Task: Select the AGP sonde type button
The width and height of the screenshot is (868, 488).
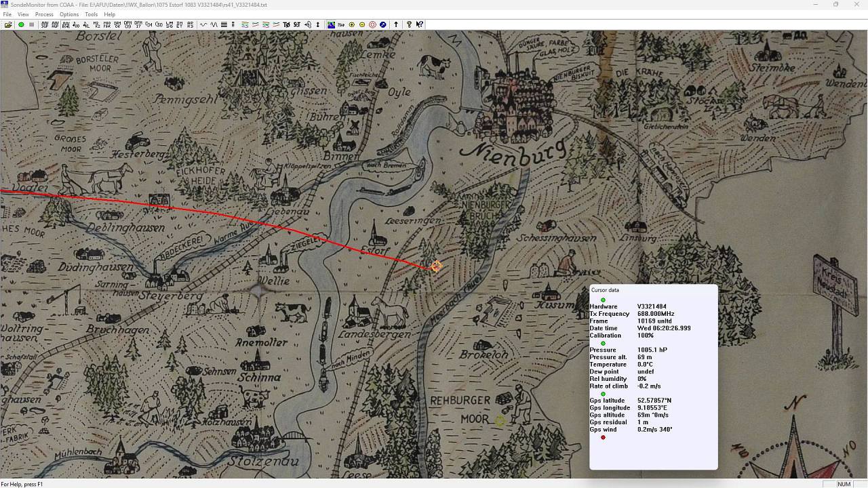Action: (55, 24)
